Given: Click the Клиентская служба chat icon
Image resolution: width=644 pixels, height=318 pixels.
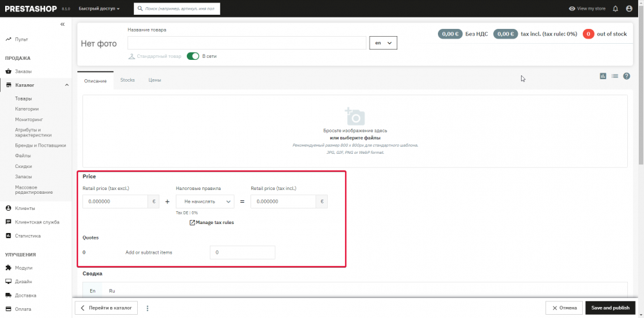Looking at the screenshot, I should coord(8,222).
